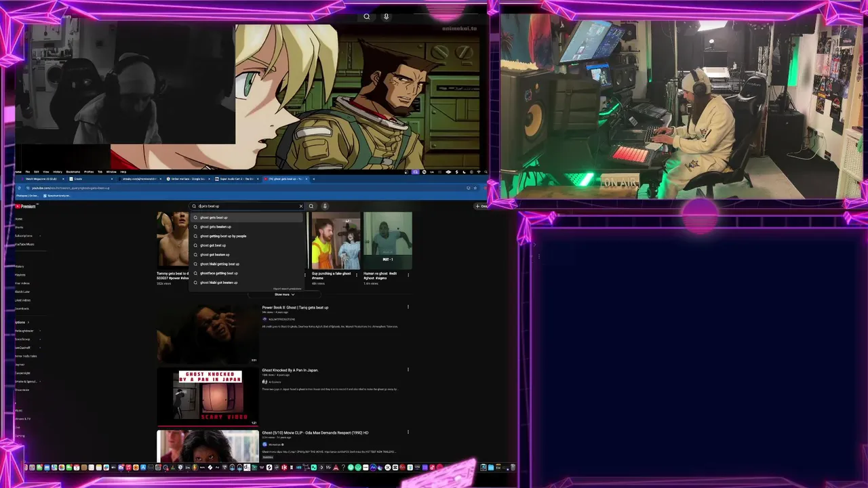Open options for 'Power Book II: Ghost' video

point(408,307)
